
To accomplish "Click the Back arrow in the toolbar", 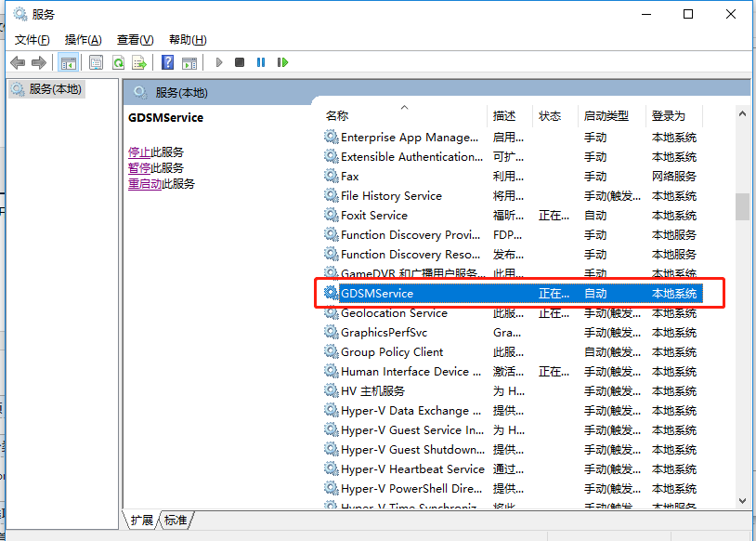I will pos(18,62).
